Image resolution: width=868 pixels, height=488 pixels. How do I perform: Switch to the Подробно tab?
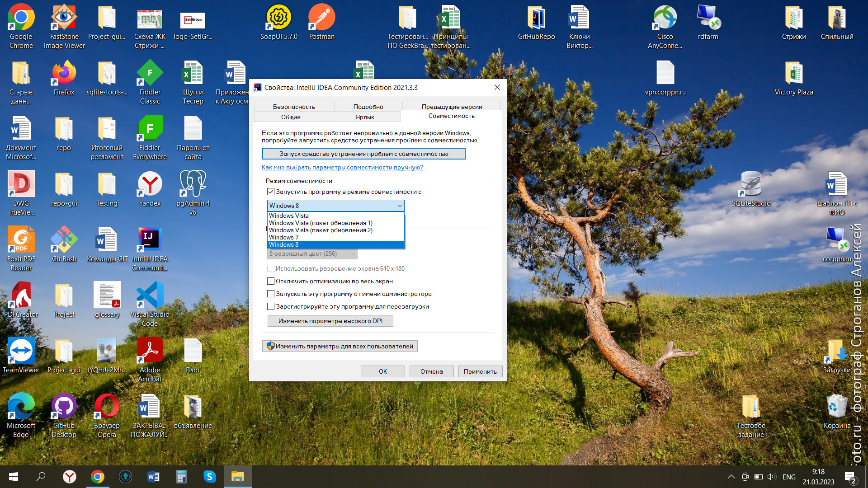pyautogui.click(x=368, y=107)
